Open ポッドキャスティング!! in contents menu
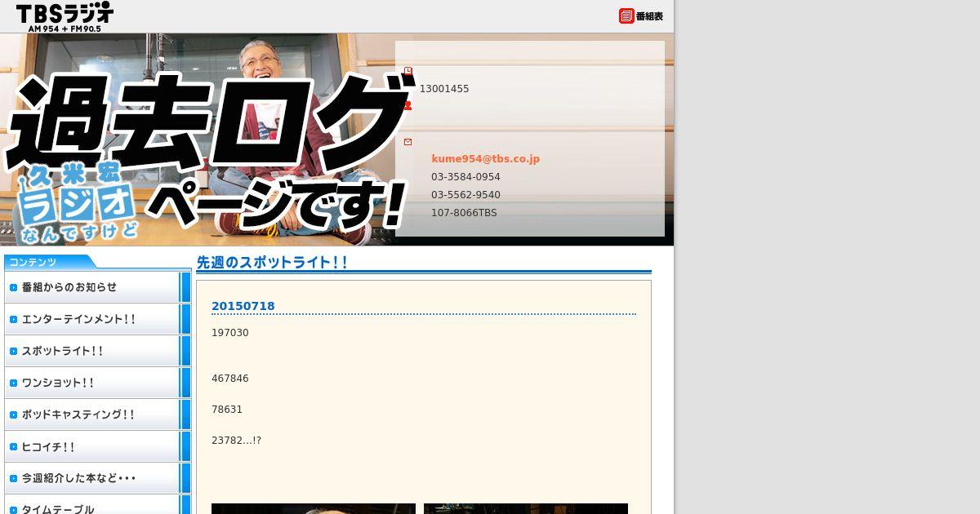The image size is (980, 514). point(97,414)
